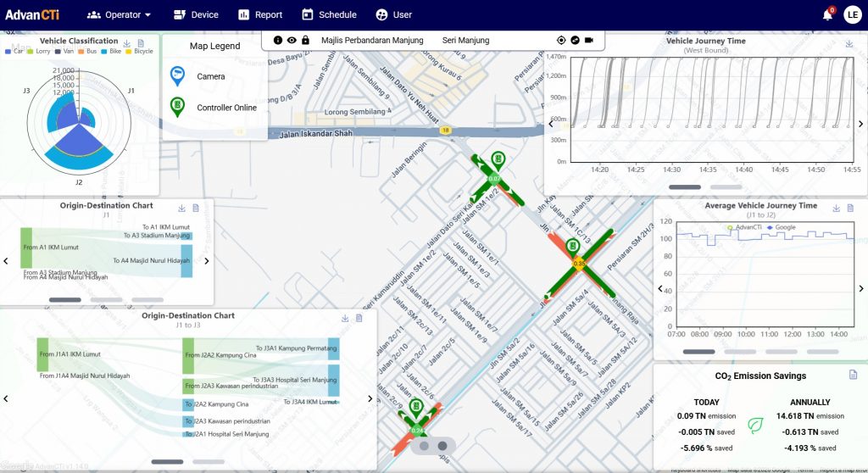Click the info icon in the map toolbar

(278, 40)
